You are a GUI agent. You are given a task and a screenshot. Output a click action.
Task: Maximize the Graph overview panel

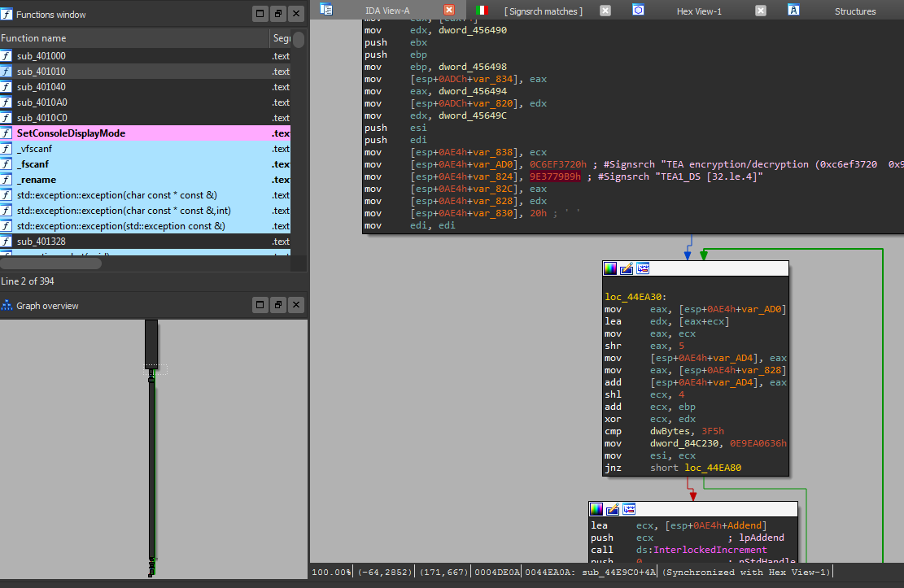[x=260, y=305]
